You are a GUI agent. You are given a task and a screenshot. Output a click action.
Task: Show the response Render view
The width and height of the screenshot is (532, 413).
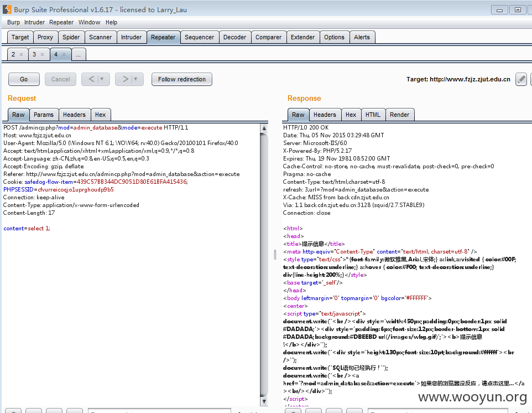[400, 115]
